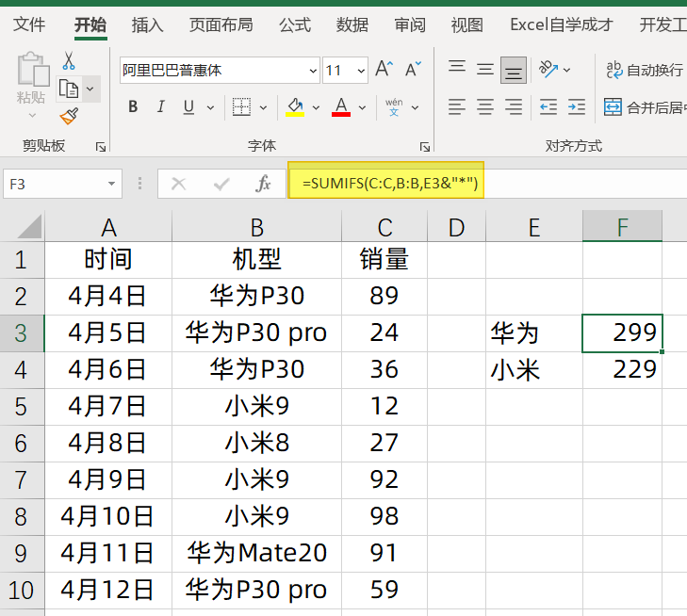Switch to the 审阅 tab
Image resolution: width=687 pixels, height=616 pixels.
[x=410, y=24]
